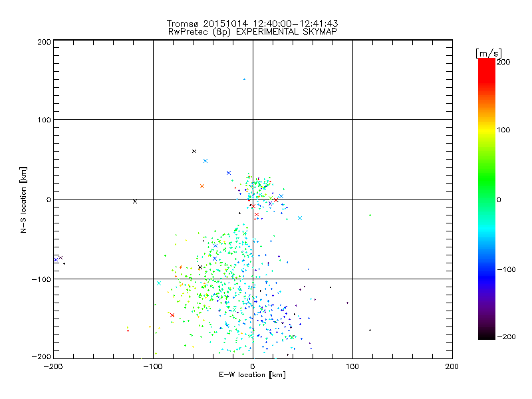Click the 'N-S location [km]' axis label
Image resolution: width=532 pixels, height=399 pixels.
23,199
